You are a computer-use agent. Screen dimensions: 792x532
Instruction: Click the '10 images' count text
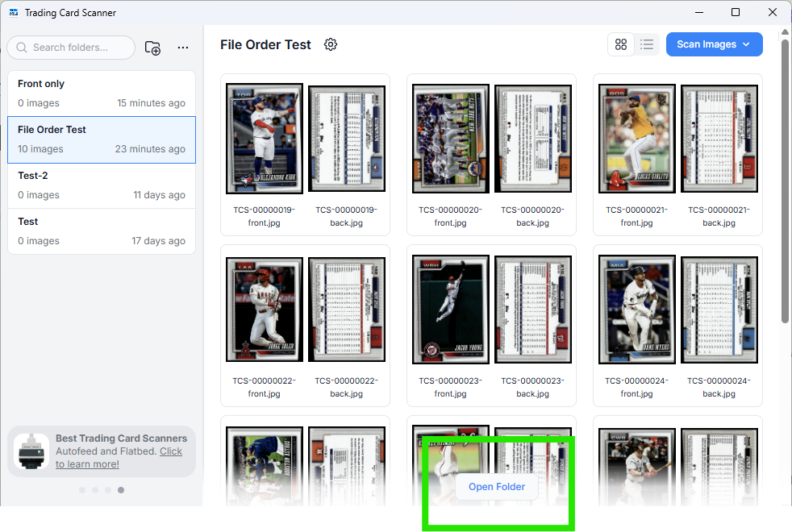tap(40, 149)
